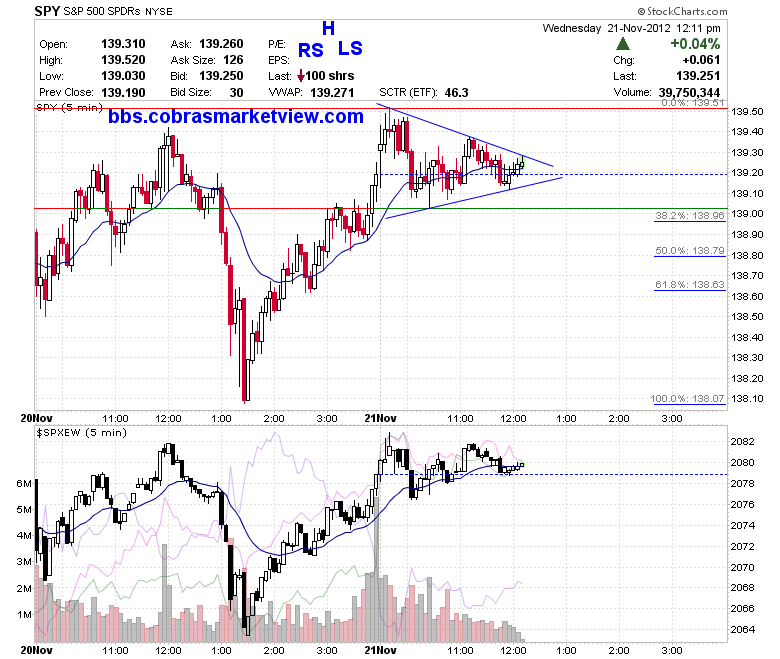
Task: Click the 50.0%: 138.79 Fibonacci level label
Action: pos(689,250)
